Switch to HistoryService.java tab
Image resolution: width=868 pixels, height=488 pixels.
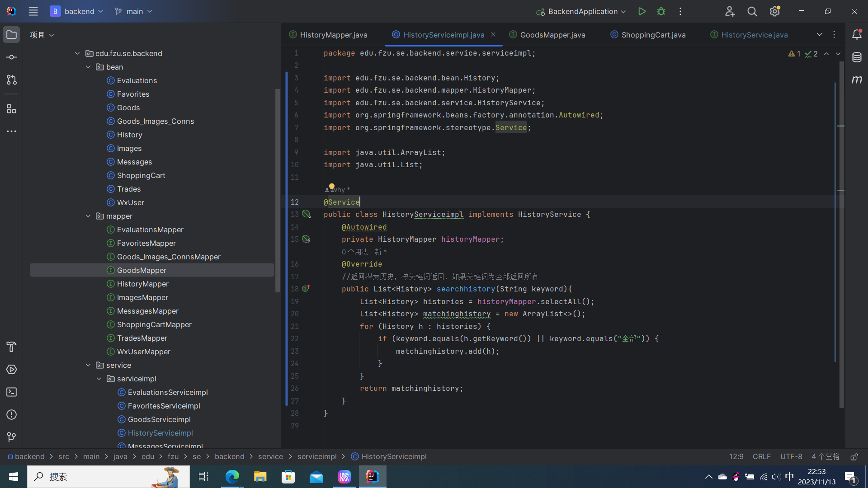point(749,35)
